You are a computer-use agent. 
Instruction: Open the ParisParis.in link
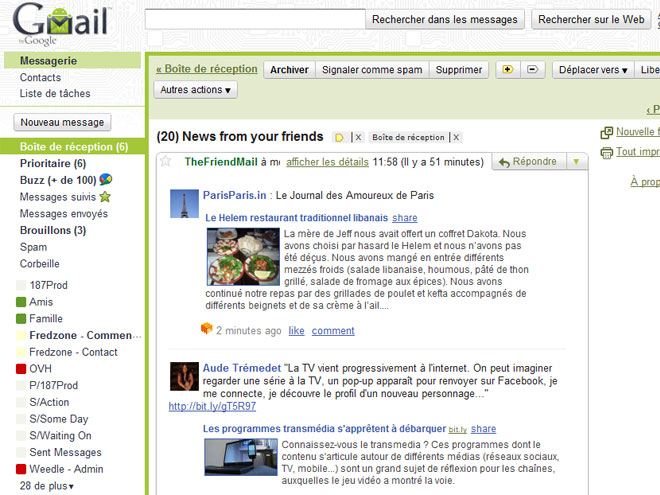click(x=234, y=195)
